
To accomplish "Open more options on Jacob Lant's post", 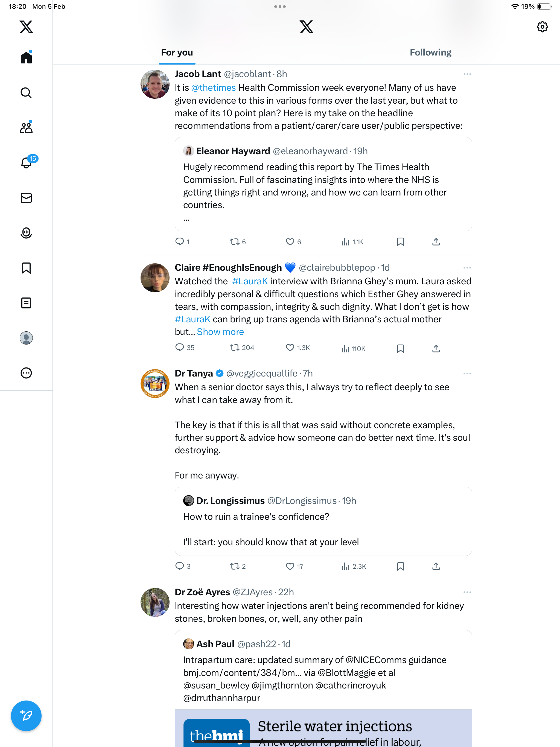I will pos(467,74).
